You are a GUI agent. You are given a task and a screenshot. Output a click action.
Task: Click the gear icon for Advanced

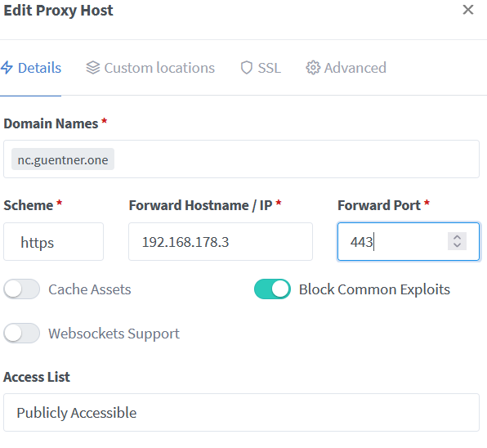[x=313, y=68]
